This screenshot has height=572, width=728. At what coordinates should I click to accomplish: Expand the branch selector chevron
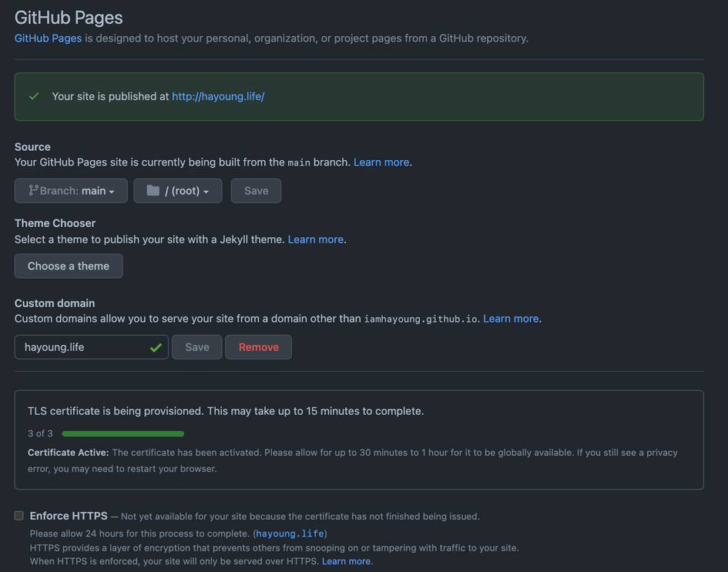click(x=112, y=192)
